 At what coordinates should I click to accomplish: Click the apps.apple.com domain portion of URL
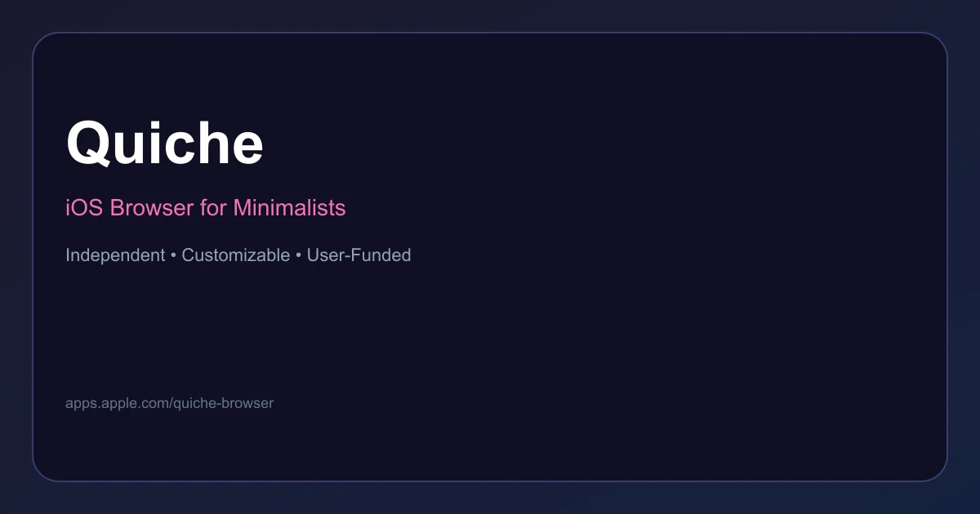[117, 403]
